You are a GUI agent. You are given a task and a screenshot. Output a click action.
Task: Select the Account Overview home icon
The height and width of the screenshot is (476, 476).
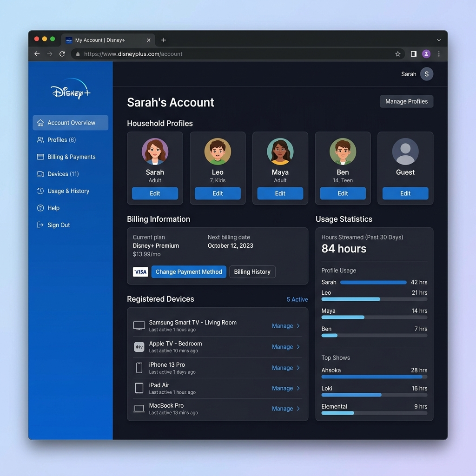point(40,122)
